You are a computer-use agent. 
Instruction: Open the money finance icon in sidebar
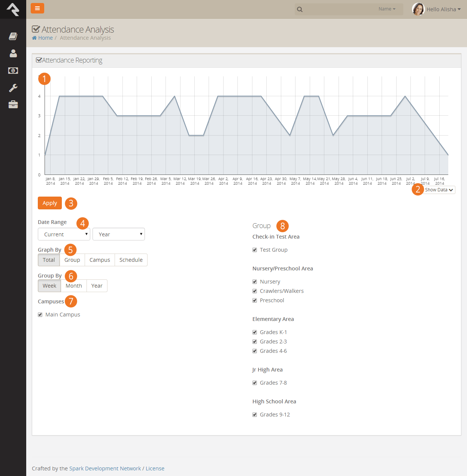click(13, 70)
